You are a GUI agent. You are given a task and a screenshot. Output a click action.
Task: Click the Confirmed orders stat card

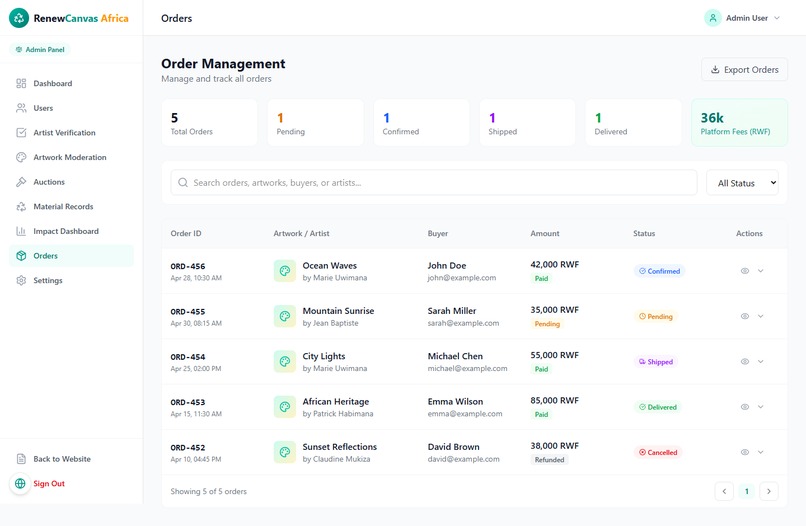pos(422,122)
